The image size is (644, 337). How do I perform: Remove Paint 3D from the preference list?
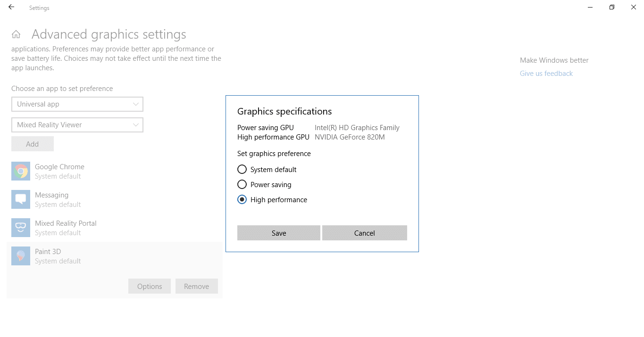(197, 286)
